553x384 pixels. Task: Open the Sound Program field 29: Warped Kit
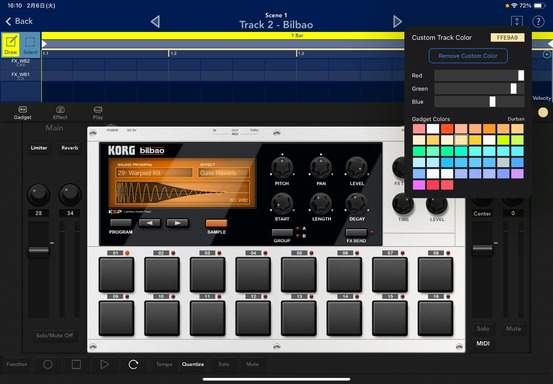coord(154,173)
